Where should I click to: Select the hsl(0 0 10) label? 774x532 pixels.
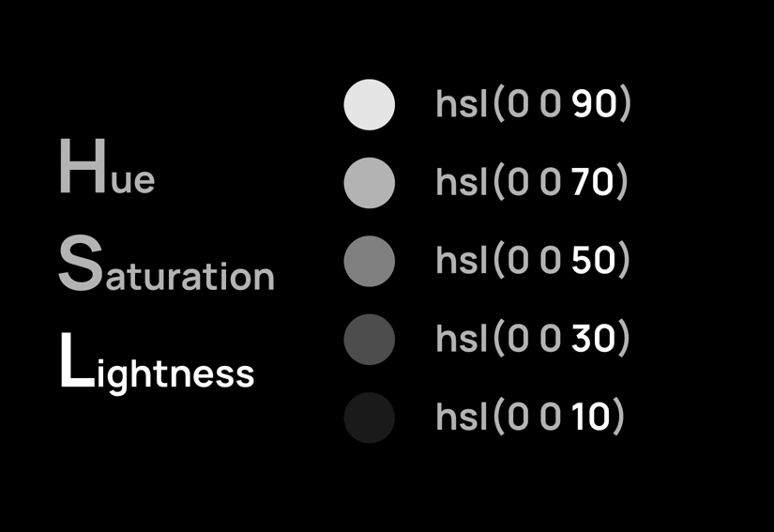529,418
